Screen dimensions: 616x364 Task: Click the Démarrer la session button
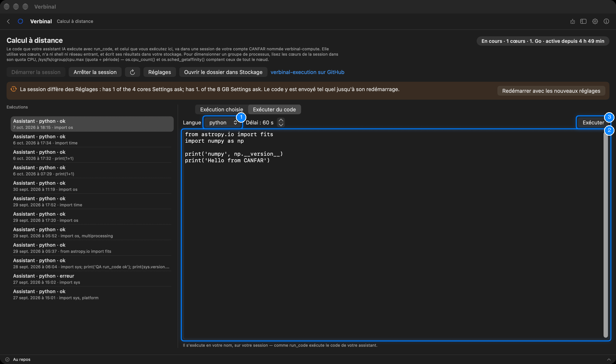(36, 72)
